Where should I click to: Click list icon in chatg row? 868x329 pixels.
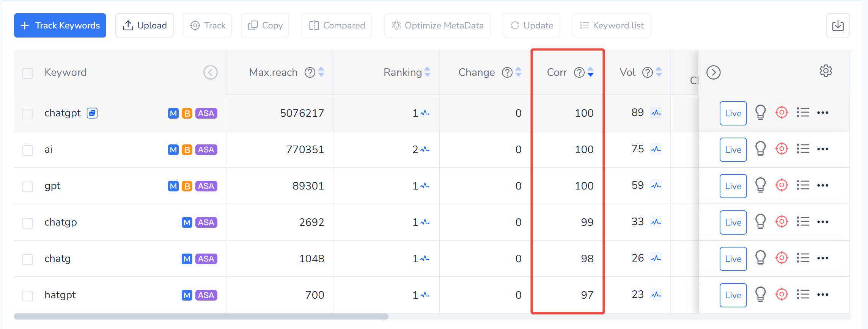[x=803, y=258]
